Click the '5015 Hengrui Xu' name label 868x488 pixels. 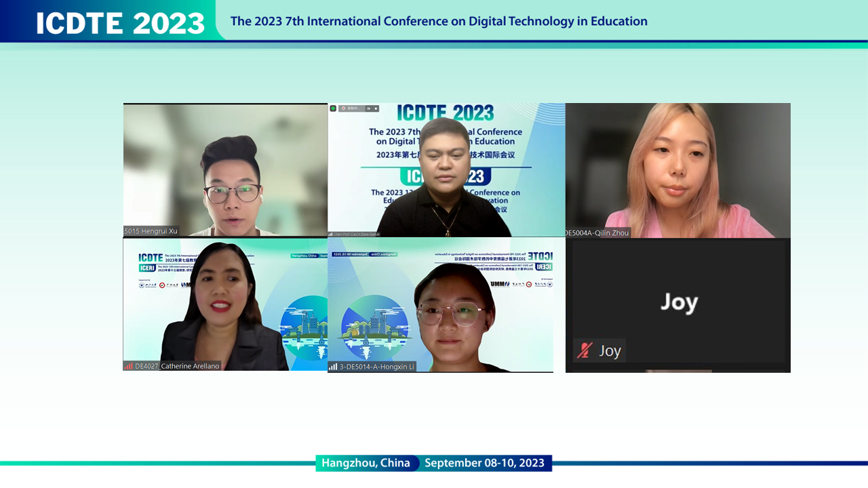coord(151,231)
